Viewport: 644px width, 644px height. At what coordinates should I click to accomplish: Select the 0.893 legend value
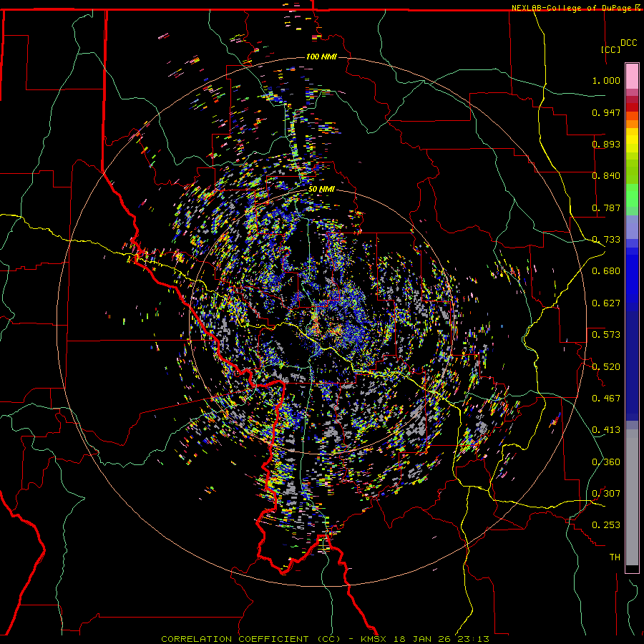606,144
